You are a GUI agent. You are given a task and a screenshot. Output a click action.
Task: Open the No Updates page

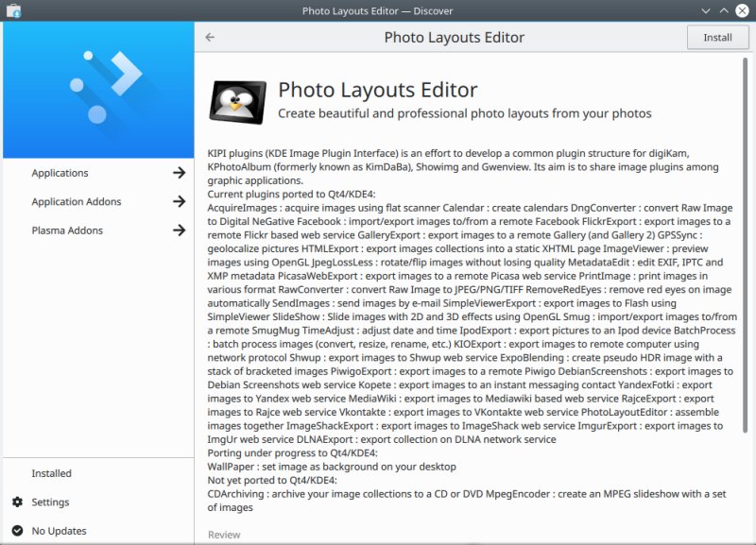[98, 531]
